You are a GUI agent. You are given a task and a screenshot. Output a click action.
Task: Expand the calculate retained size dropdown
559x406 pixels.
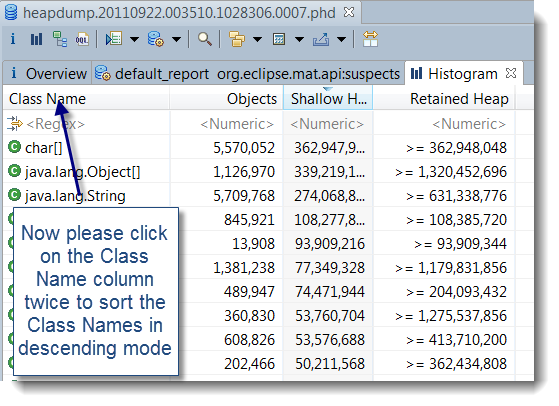pyautogui.click(x=299, y=39)
